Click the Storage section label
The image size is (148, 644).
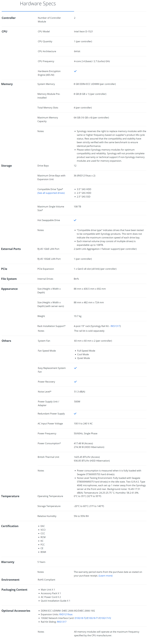pyautogui.click(x=6, y=166)
